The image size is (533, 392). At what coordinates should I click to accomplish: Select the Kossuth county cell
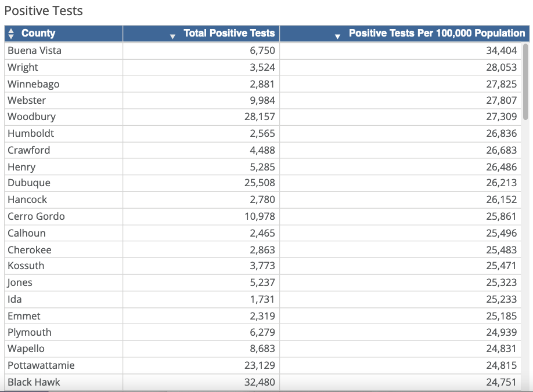(63, 266)
